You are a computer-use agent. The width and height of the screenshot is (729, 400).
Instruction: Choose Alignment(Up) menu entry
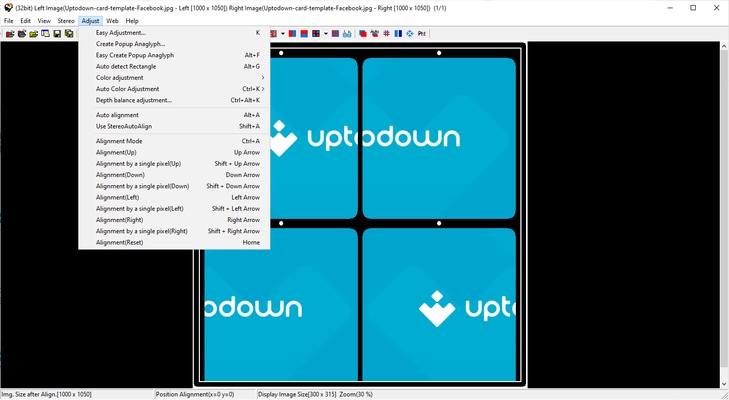click(x=174, y=152)
